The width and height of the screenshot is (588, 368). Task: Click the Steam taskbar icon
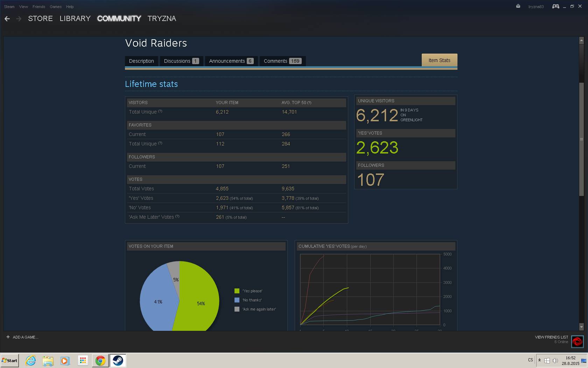(118, 360)
